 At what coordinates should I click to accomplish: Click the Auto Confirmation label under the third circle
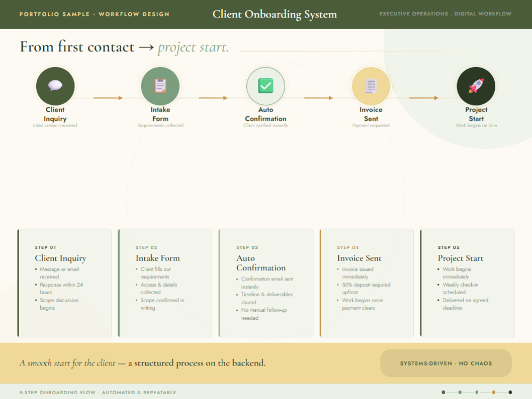coord(265,114)
